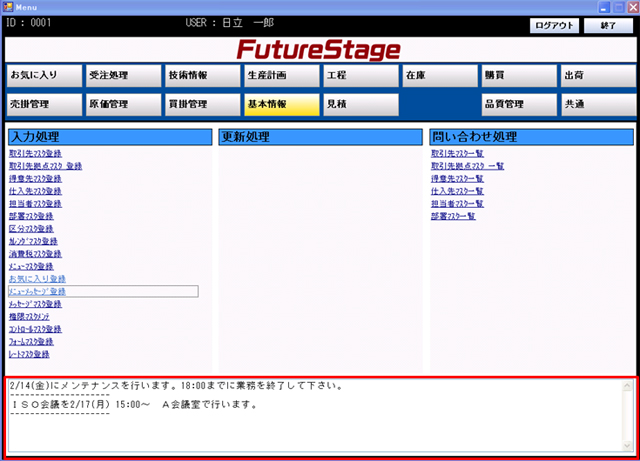The width and height of the screenshot is (640, 461).
Task: Open 仕入先マスタ登録 link
Action: pos(35,191)
